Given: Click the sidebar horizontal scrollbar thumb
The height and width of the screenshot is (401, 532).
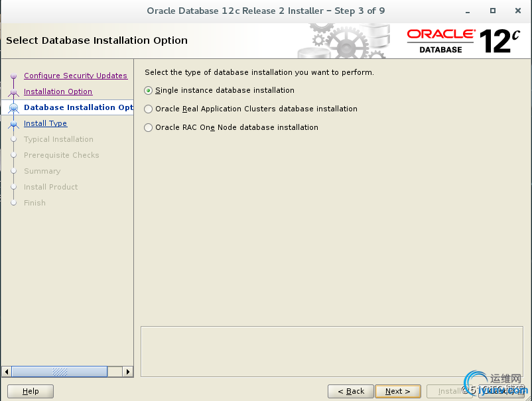Looking at the screenshot, I should (60, 372).
